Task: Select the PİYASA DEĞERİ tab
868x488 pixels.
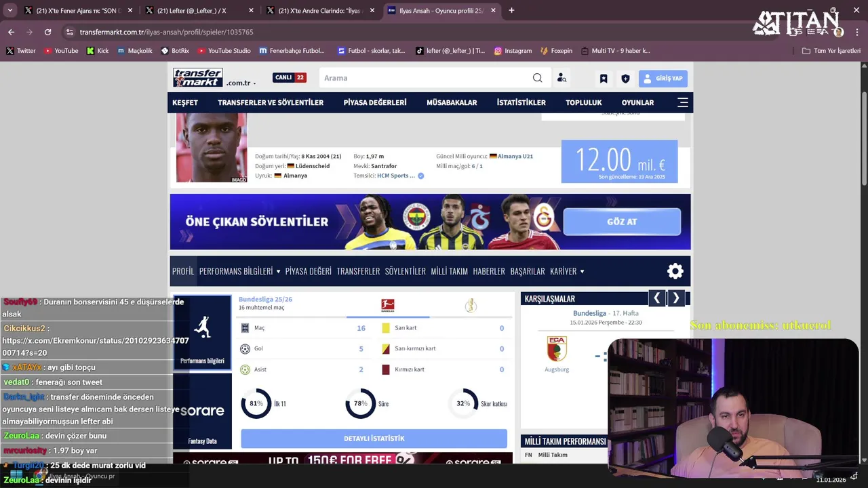Action: [x=309, y=271]
